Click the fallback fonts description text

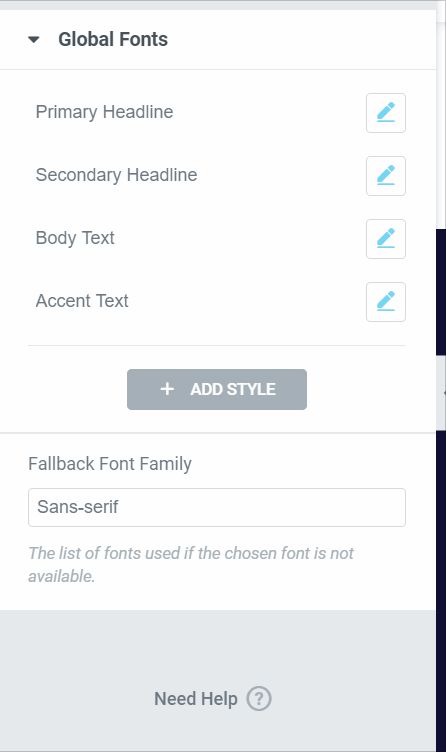click(x=191, y=564)
